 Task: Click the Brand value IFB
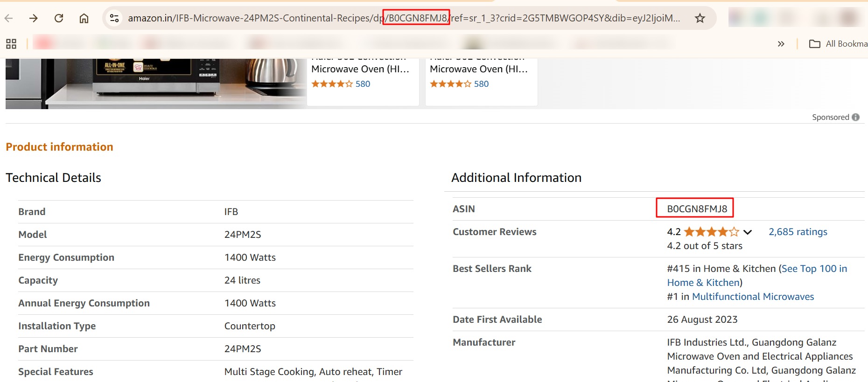click(x=231, y=212)
